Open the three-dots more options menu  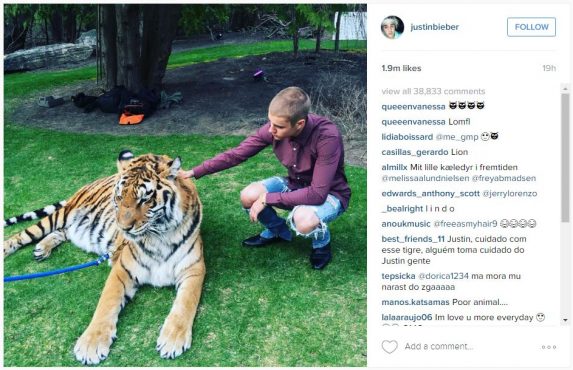(549, 347)
